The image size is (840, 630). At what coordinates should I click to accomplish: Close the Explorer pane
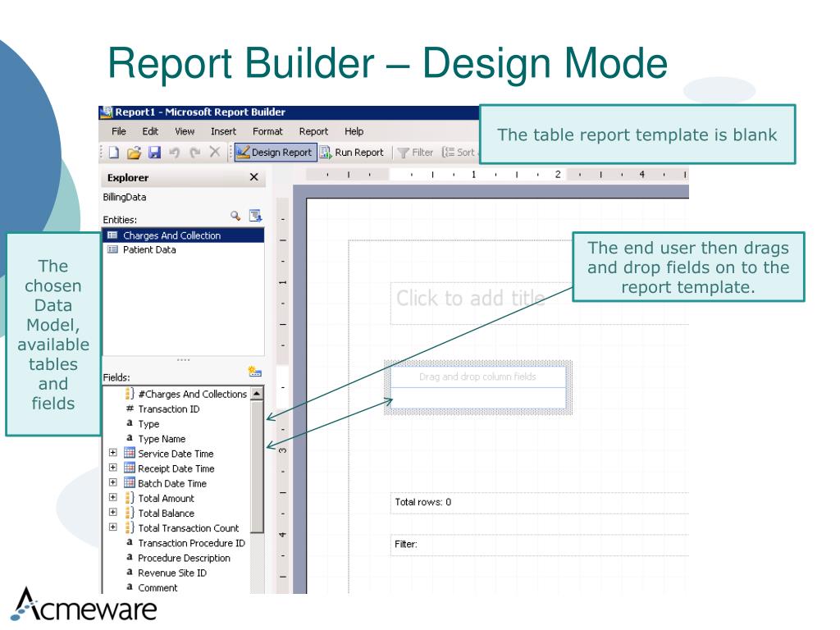(x=254, y=177)
